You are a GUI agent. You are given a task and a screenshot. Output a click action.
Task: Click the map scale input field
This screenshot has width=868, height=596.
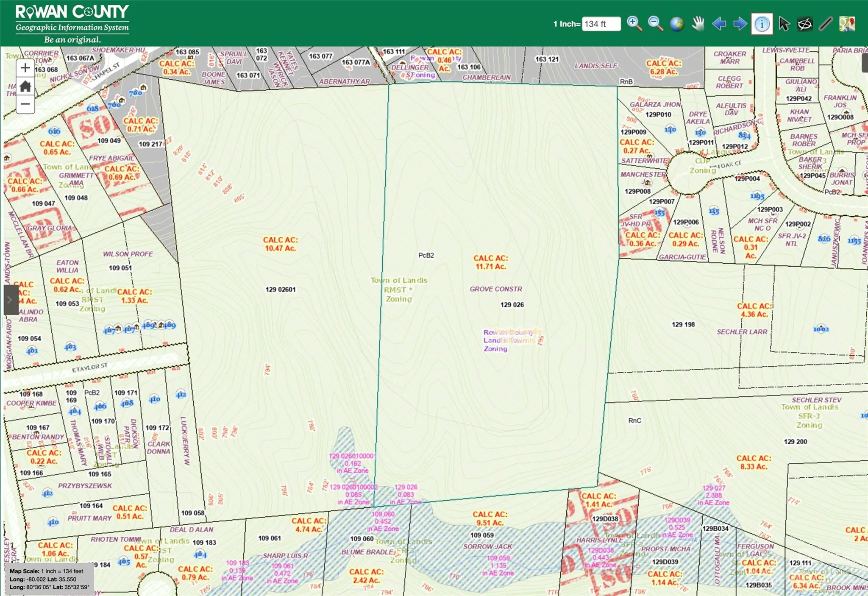[601, 24]
